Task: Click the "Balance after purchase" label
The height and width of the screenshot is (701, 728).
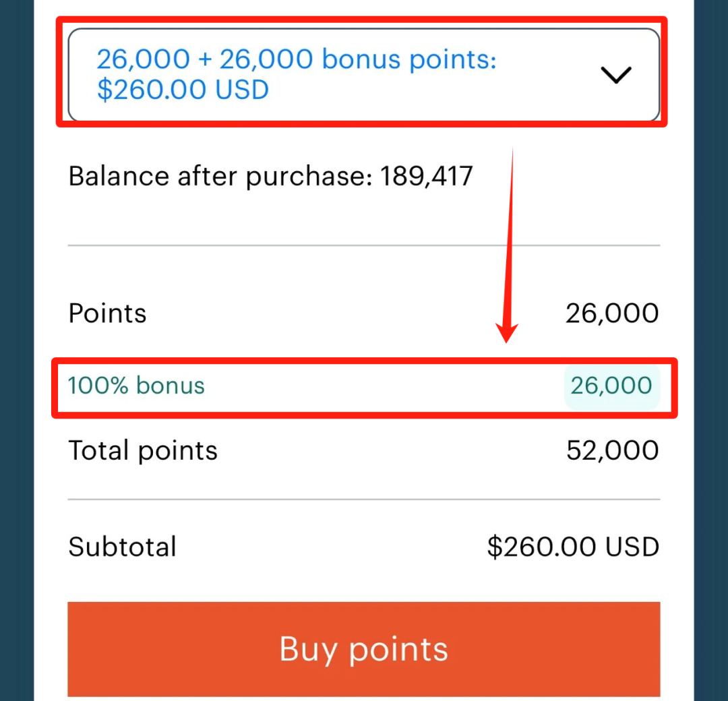Action: point(222,177)
